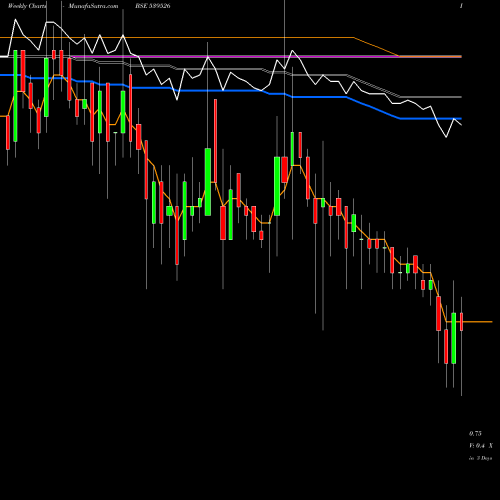Click the "BSE 539526" stock code
The width and height of the screenshot is (500, 500).
point(153,6)
